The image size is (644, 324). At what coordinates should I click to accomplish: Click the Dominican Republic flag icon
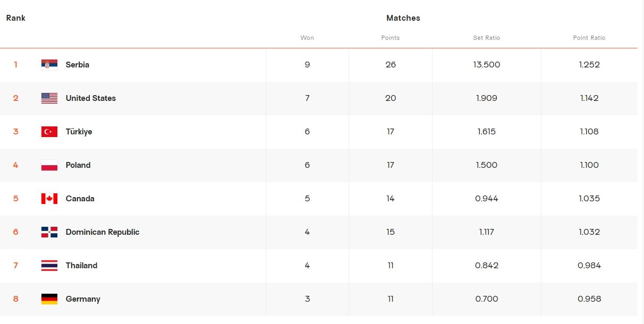pyautogui.click(x=49, y=232)
